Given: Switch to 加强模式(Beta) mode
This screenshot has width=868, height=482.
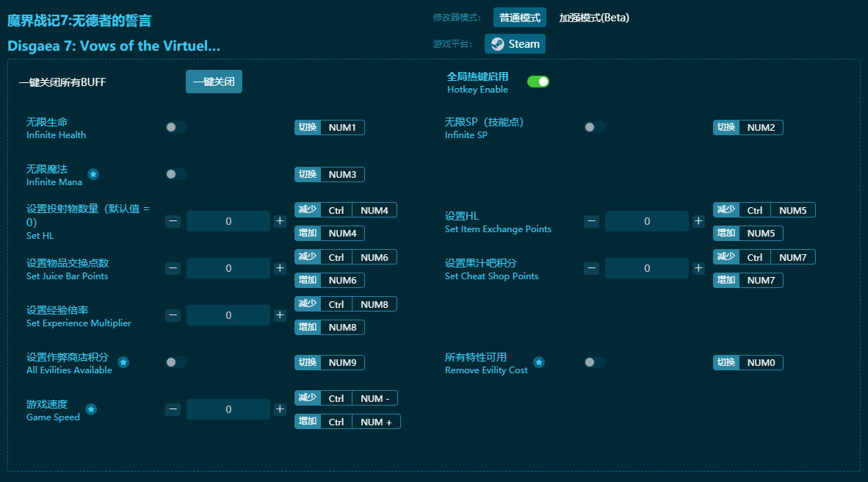Looking at the screenshot, I should [593, 18].
